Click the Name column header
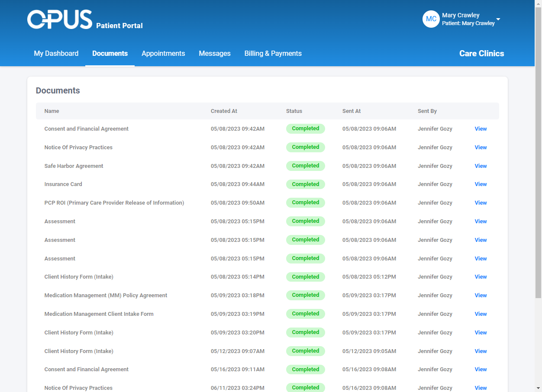This screenshot has height=392, width=542. 52,111
